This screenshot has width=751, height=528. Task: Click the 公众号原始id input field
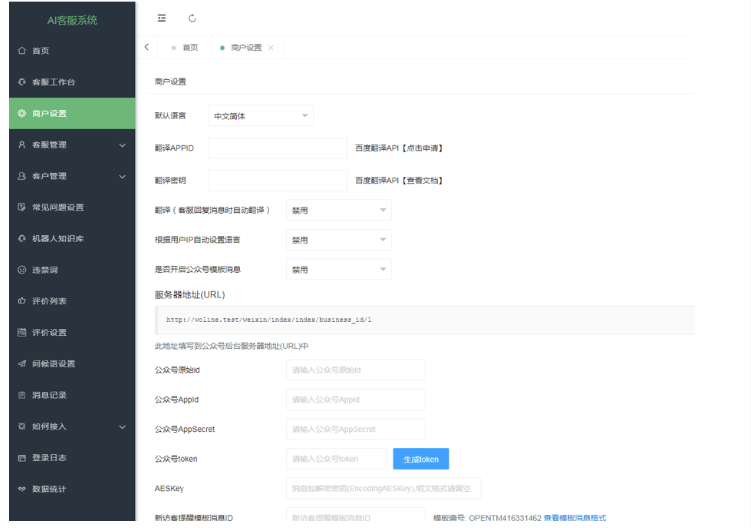(x=355, y=370)
